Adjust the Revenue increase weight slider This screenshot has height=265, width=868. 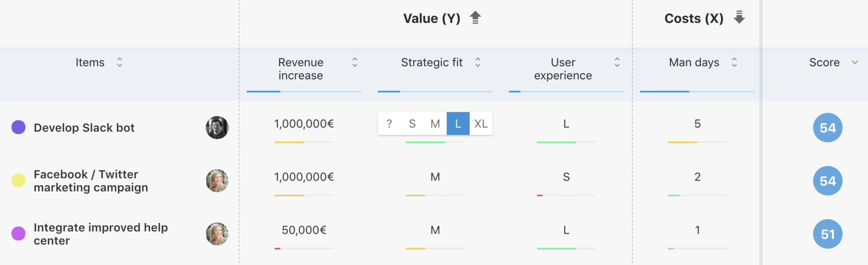pos(280,91)
